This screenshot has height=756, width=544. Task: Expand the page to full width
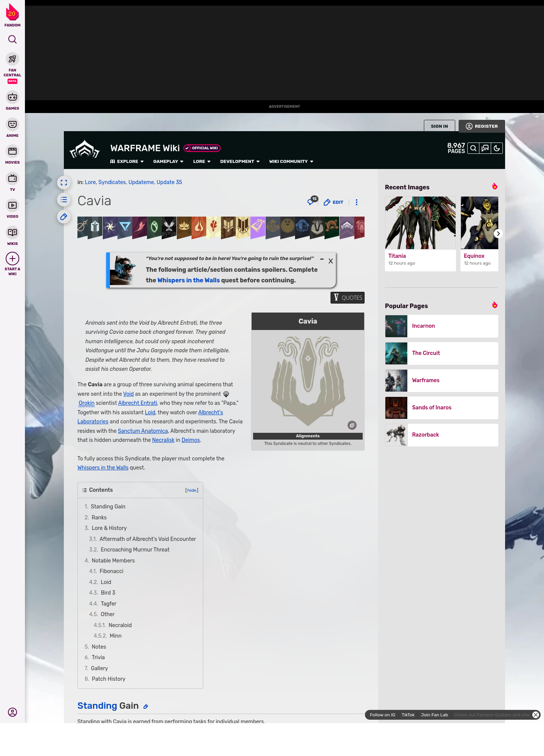coord(64,183)
